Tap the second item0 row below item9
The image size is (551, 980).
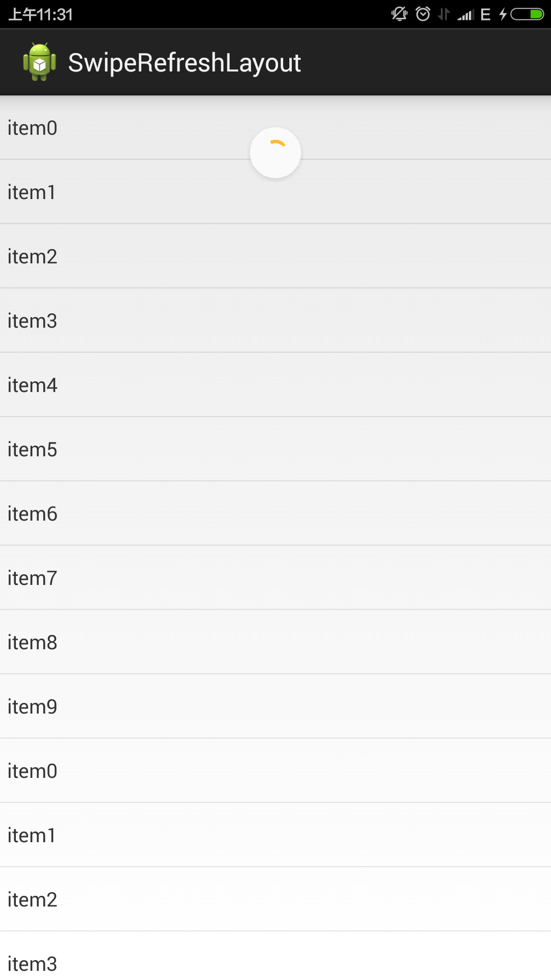coord(275,771)
